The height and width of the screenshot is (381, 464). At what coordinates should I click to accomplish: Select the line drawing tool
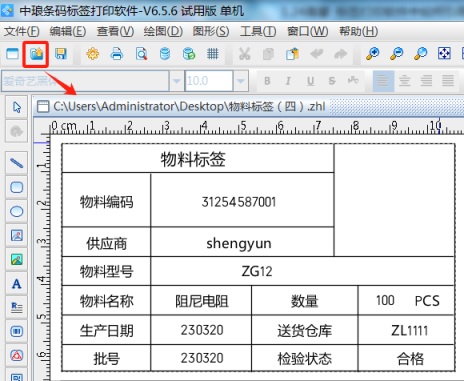point(16,163)
